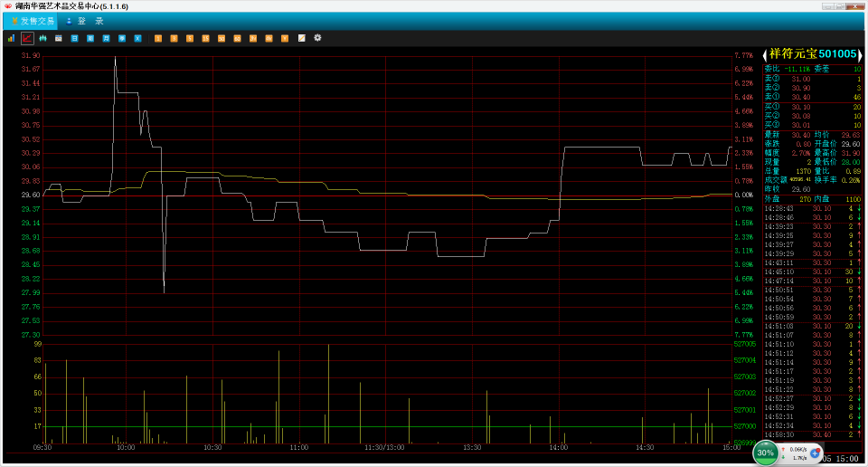This screenshot has height=467, width=868.
Task: Select the 买③ 30.01 buy order row
Action: pyautogui.click(x=813, y=125)
